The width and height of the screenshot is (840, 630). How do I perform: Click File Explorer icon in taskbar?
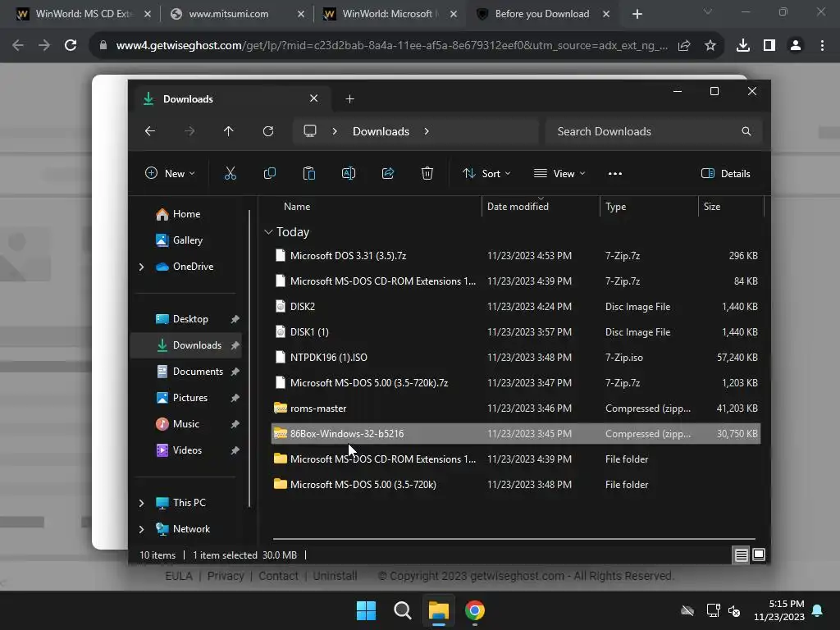coord(438,610)
